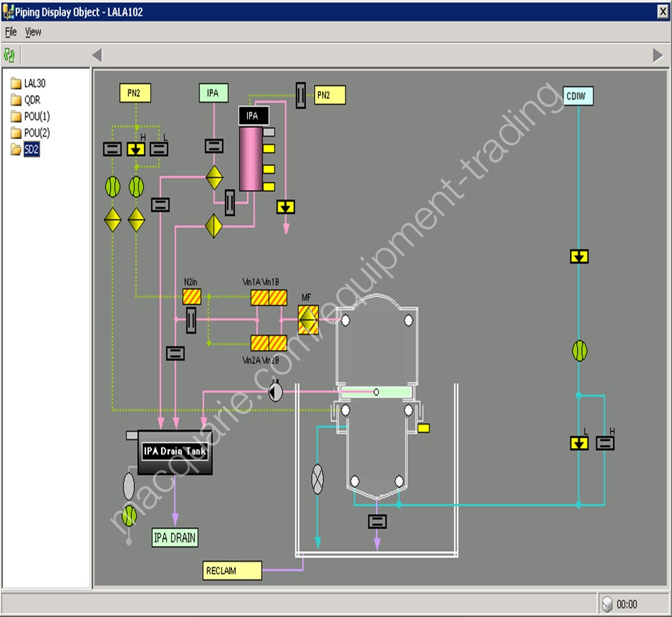This screenshot has width=672, height=617.
Task: Select the LAL30 folder
Action: 28,83
